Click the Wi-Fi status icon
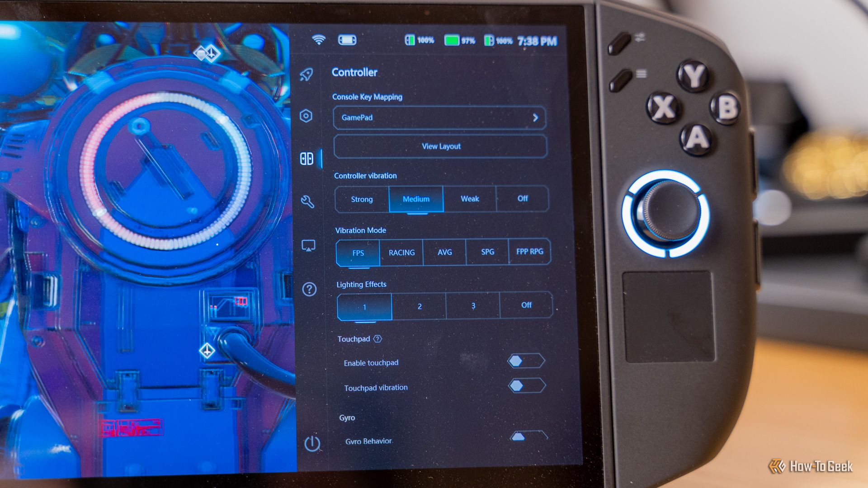 pos(319,40)
